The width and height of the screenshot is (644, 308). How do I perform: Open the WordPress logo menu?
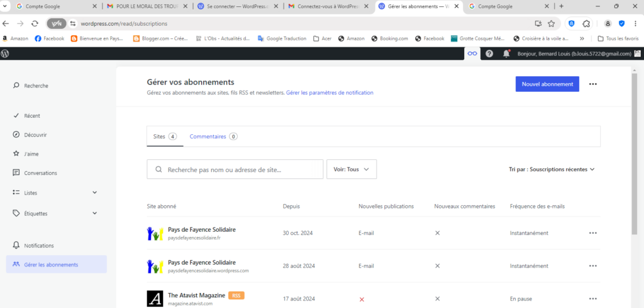tap(6, 54)
